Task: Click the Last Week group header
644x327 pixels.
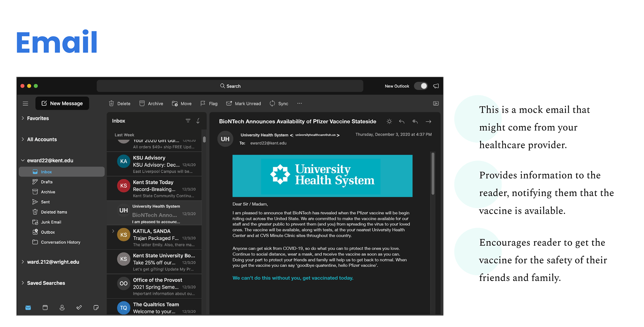Action: (124, 135)
